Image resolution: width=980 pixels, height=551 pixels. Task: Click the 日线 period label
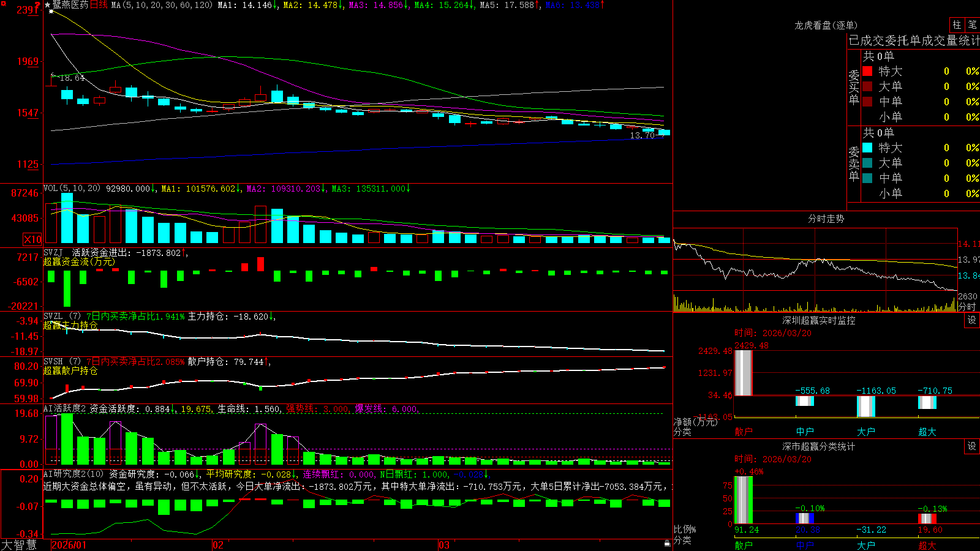pos(99,5)
